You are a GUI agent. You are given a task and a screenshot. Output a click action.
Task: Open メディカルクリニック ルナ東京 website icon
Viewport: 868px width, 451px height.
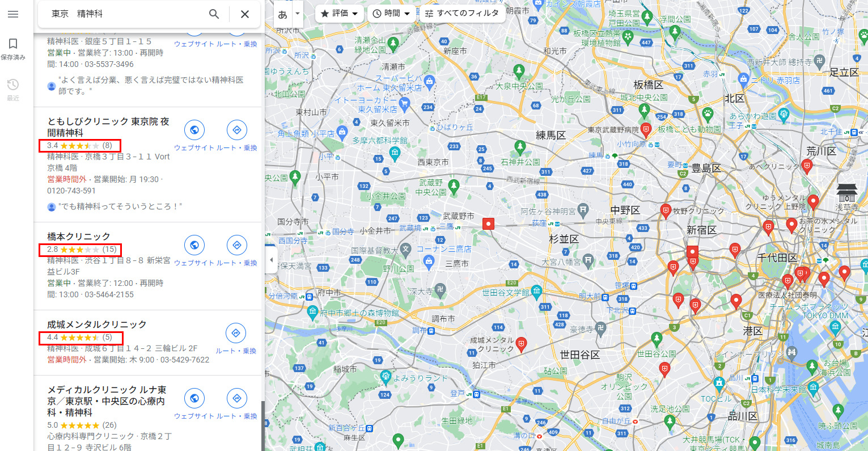point(194,398)
